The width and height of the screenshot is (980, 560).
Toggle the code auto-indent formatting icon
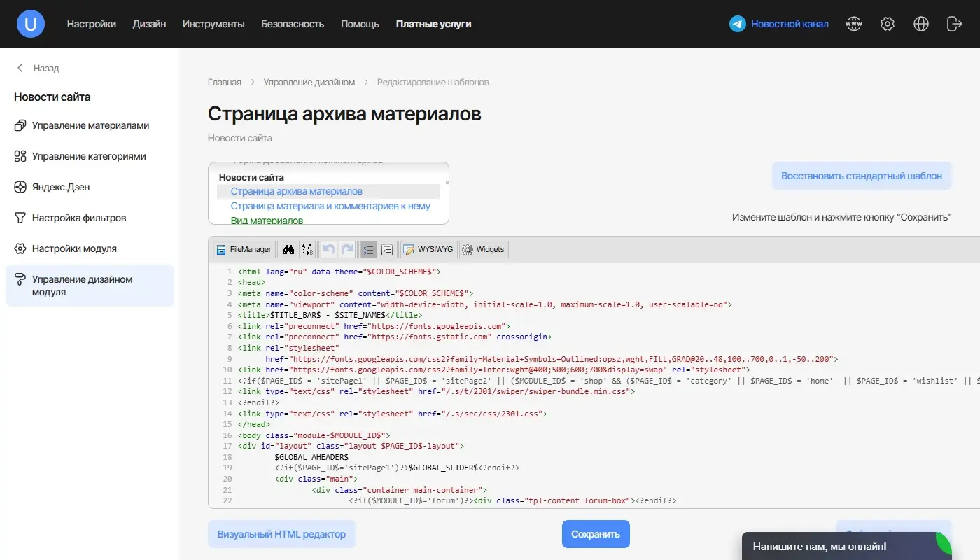[386, 249]
